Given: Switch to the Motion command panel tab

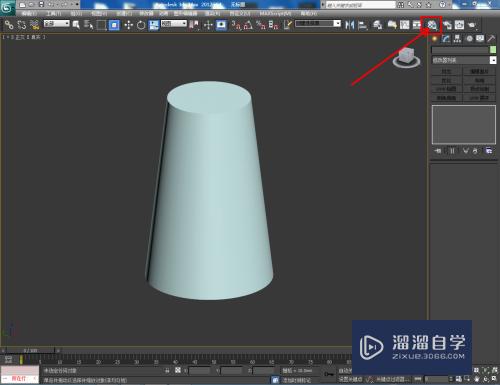Looking at the screenshot, I should 469,39.
